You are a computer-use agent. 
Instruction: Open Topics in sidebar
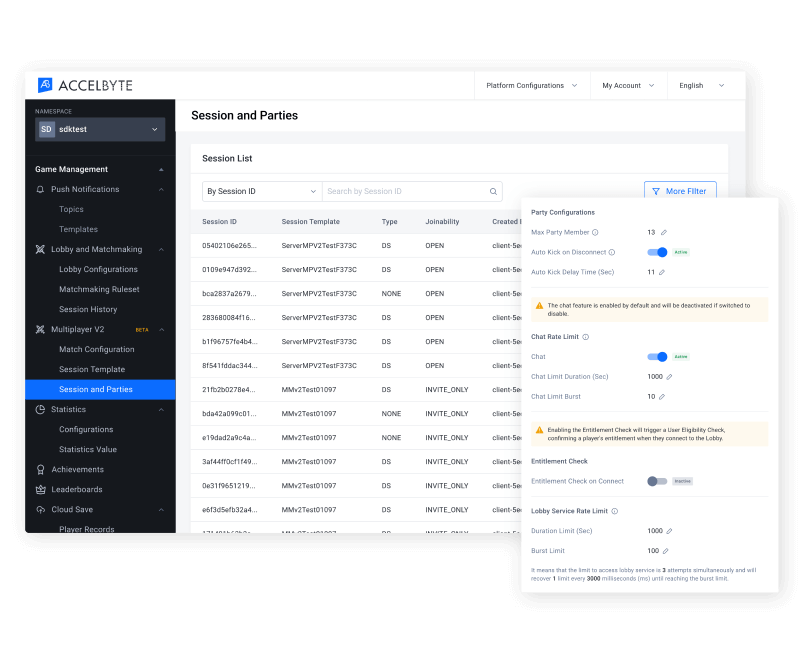[71, 209]
